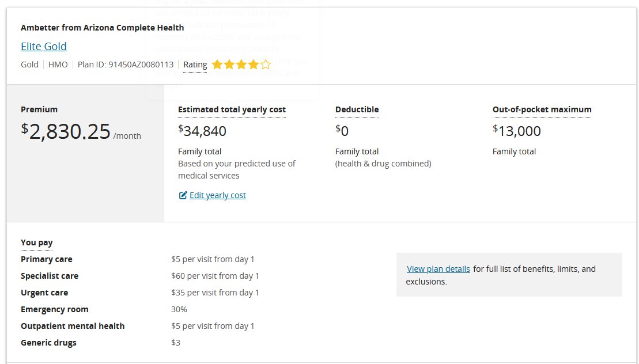This screenshot has height=364, width=639.
Task: Click the Edit yearly cost link
Action: 217,195
